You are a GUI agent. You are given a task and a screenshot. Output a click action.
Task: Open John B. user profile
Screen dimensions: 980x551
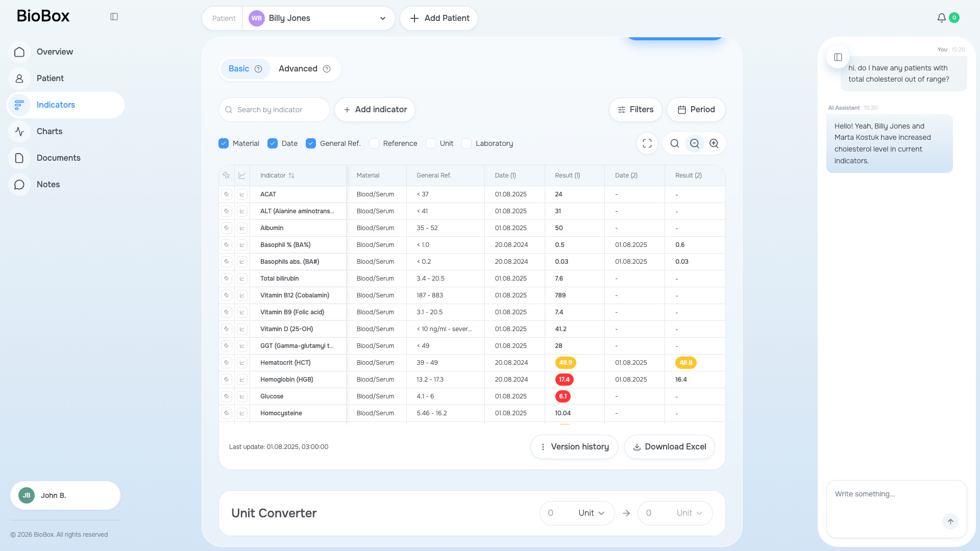point(65,495)
